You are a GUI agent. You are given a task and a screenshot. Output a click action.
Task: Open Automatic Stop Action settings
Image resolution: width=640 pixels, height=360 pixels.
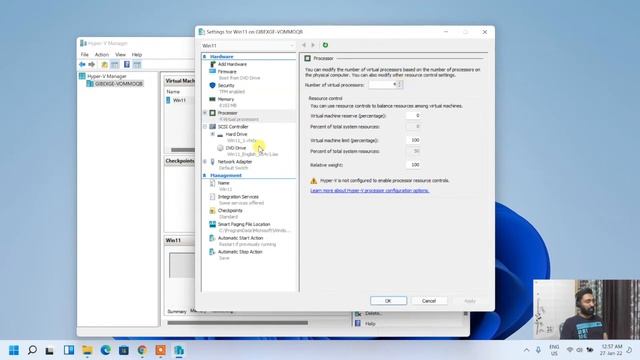coord(240,252)
